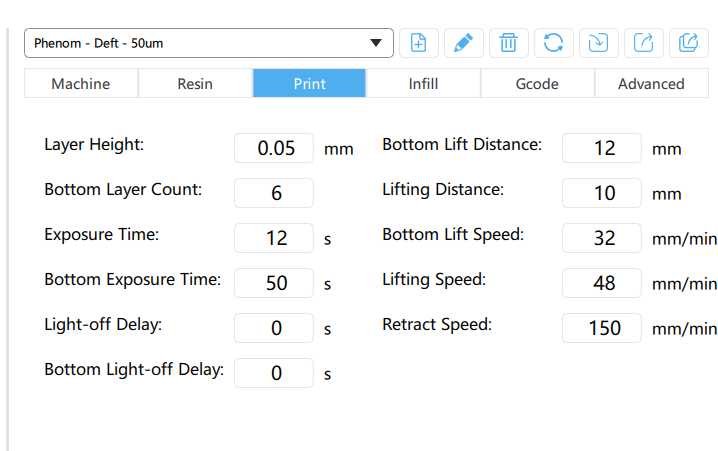
Task: Export all profiles with the stacked arrow icon
Action: point(688,43)
